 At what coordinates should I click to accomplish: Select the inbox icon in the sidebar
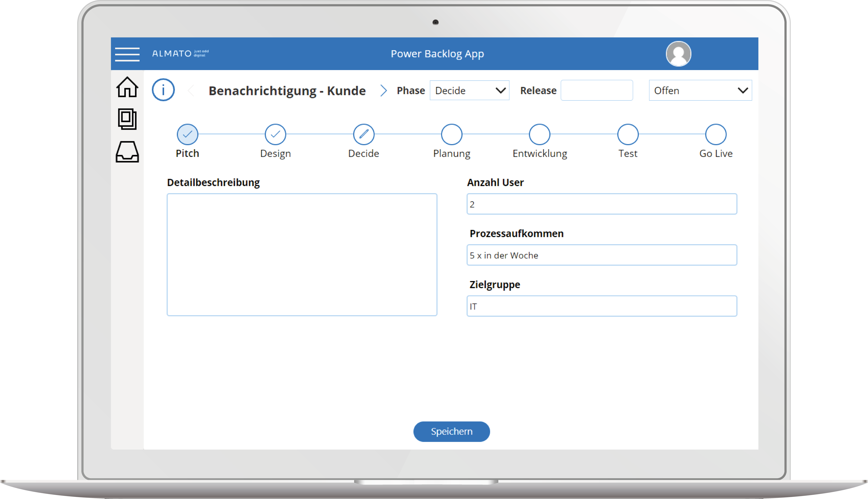point(127,151)
